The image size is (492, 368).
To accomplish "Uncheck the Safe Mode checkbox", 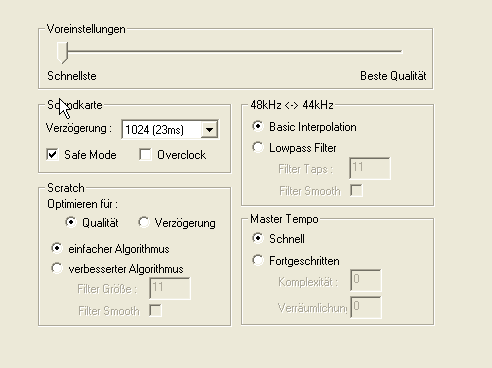I will pyautogui.click(x=52, y=155).
